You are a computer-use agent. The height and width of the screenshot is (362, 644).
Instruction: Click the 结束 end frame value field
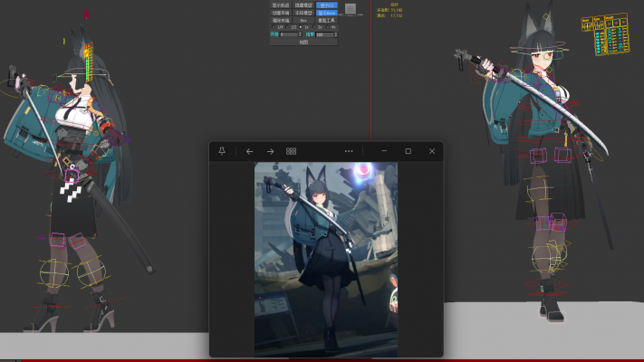click(x=323, y=34)
